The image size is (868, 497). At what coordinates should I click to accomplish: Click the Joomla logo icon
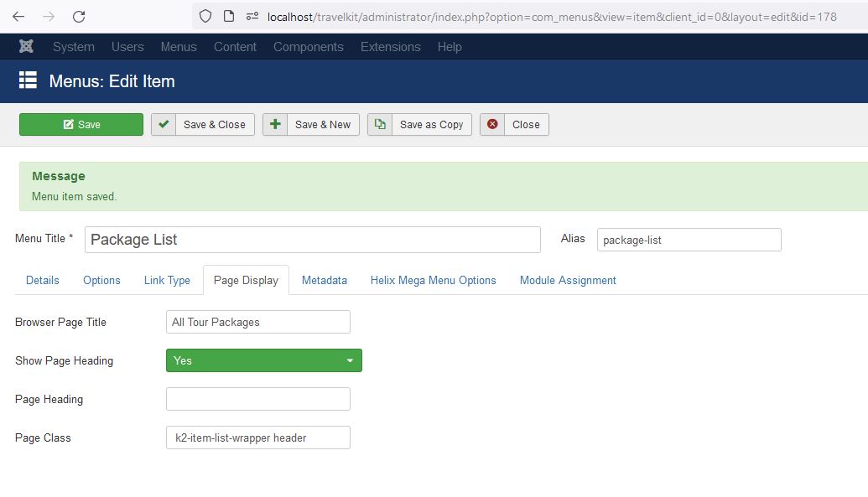(x=27, y=47)
